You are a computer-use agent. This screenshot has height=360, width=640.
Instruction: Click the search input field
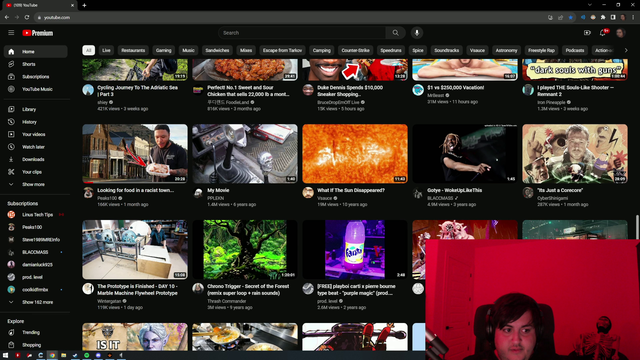click(x=302, y=33)
